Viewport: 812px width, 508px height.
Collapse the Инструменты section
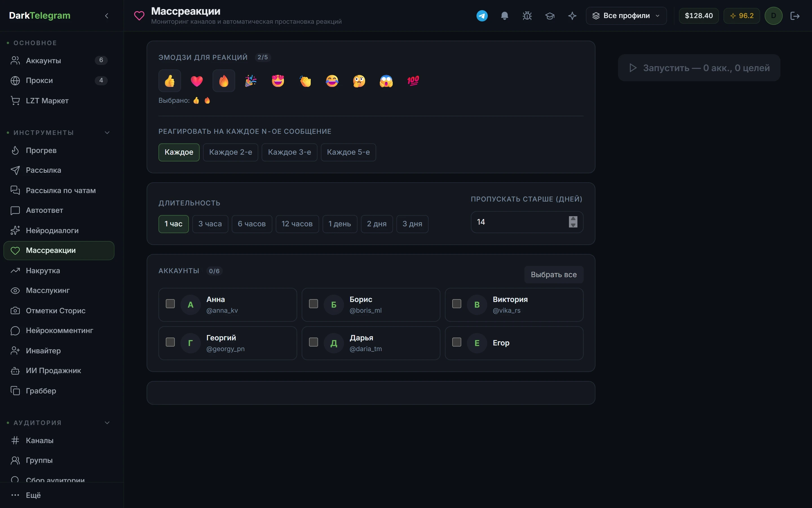(x=107, y=133)
